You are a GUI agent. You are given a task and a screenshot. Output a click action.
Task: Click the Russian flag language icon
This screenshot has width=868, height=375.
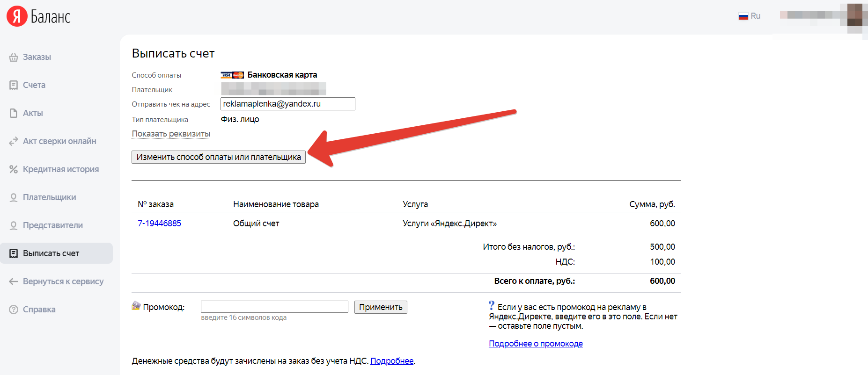coord(743,16)
